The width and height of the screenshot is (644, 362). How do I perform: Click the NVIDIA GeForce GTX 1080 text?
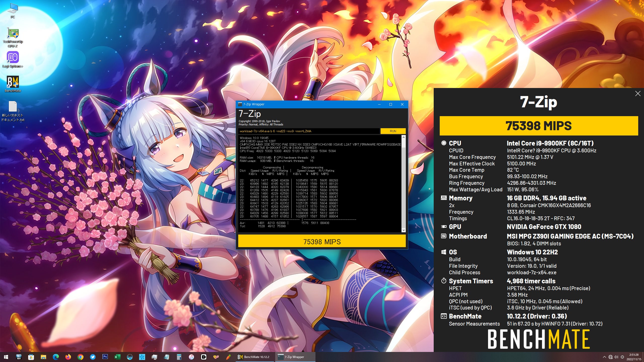tap(544, 227)
